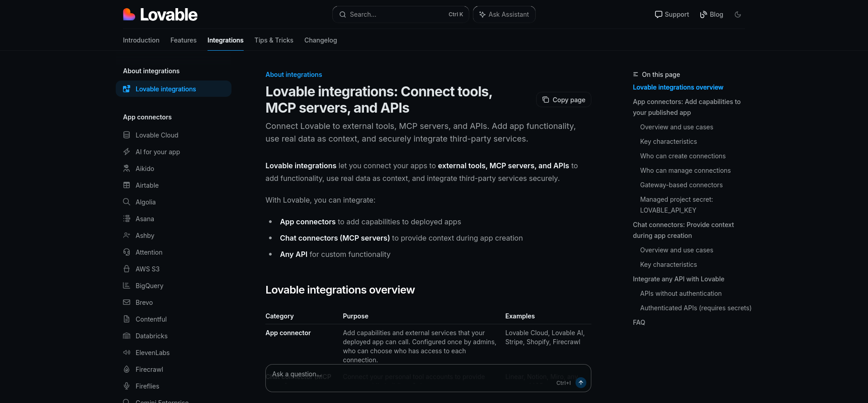Open the Changelog tab
This screenshot has height=403, width=868.
coord(321,40)
